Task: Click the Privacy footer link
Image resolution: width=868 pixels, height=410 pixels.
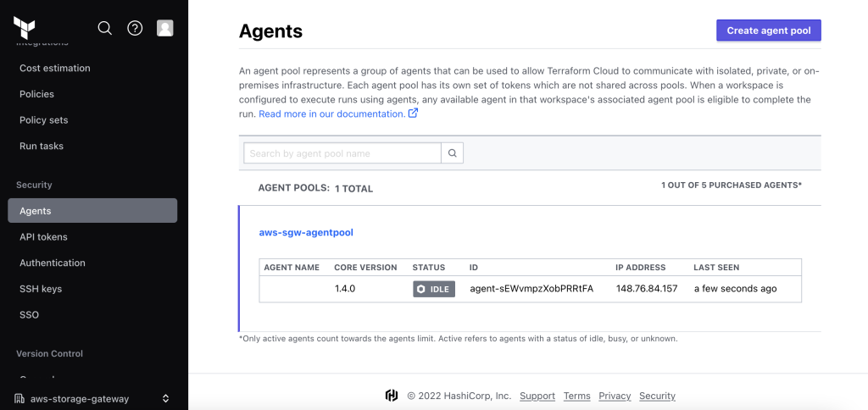Action: pyautogui.click(x=615, y=396)
